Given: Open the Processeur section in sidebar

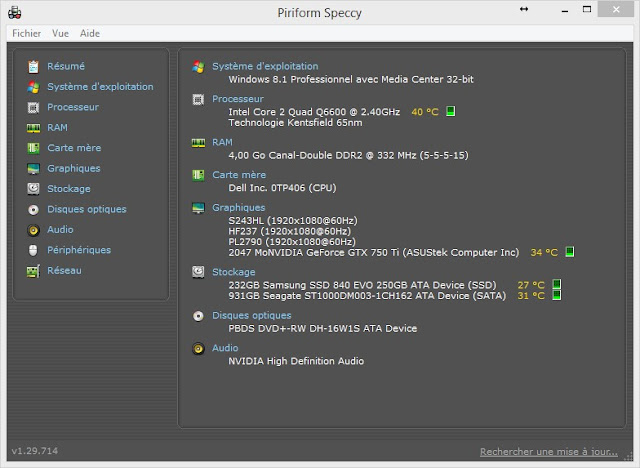Looking at the screenshot, I should [x=73, y=107].
